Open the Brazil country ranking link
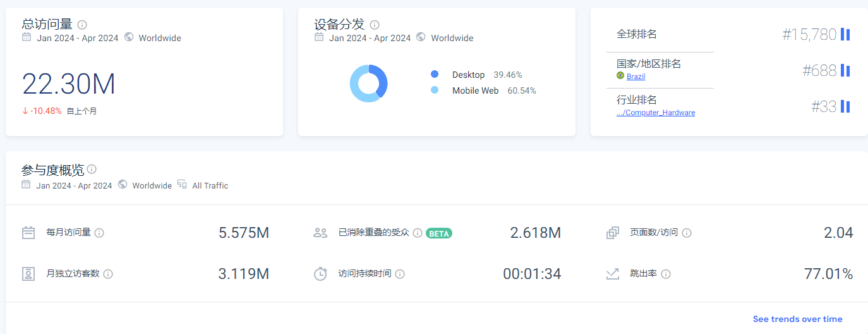This screenshot has width=868, height=334. point(636,77)
